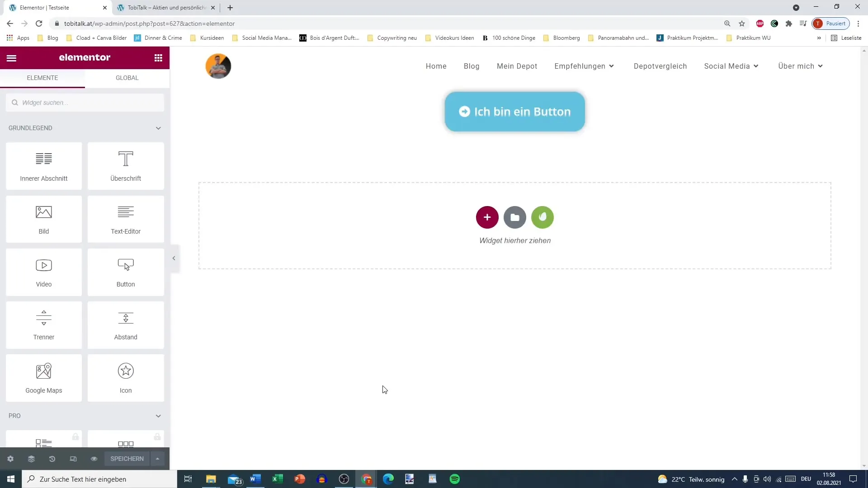
Task: Expand the PRO elements section
Action: [x=158, y=415]
